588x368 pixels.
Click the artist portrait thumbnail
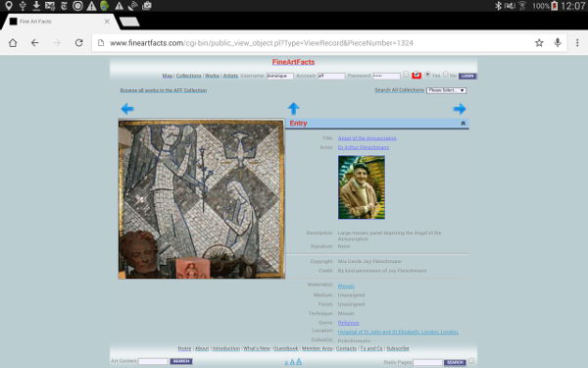(362, 187)
